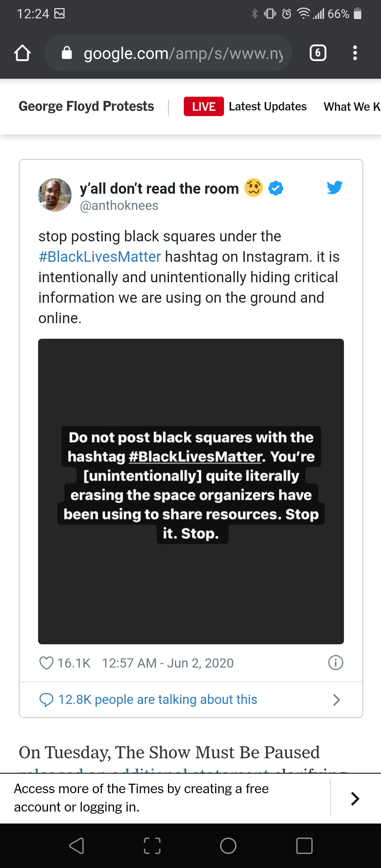Open Chrome's three-dot overflow menu
381x868 pixels.
(355, 53)
